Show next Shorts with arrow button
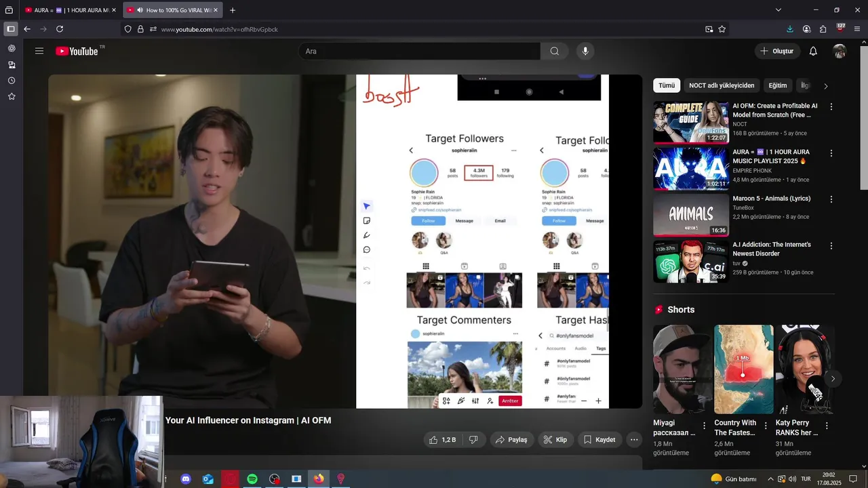This screenshot has width=868, height=488. (x=833, y=379)
